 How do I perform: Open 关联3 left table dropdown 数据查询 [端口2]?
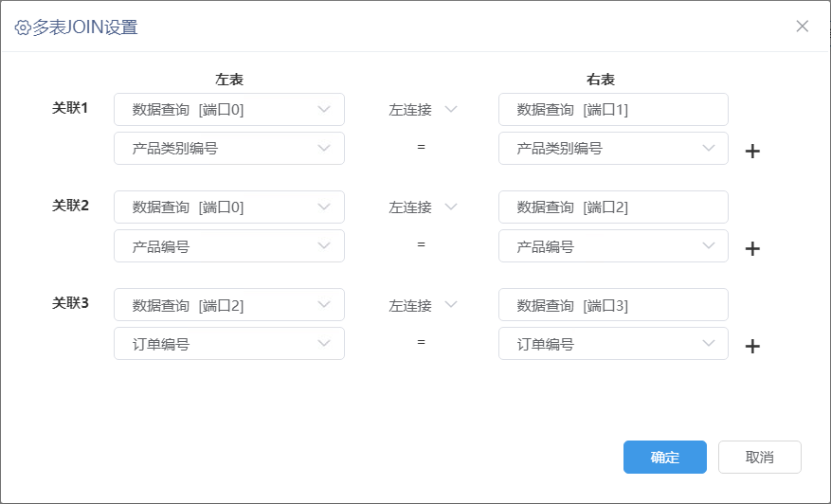click(x=229, y=305)
